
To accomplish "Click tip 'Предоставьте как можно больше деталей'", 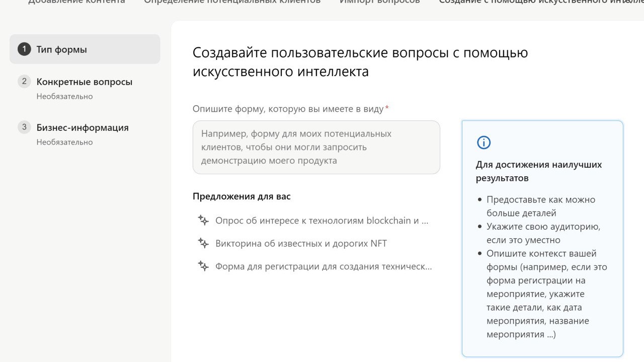I will 541,206.
